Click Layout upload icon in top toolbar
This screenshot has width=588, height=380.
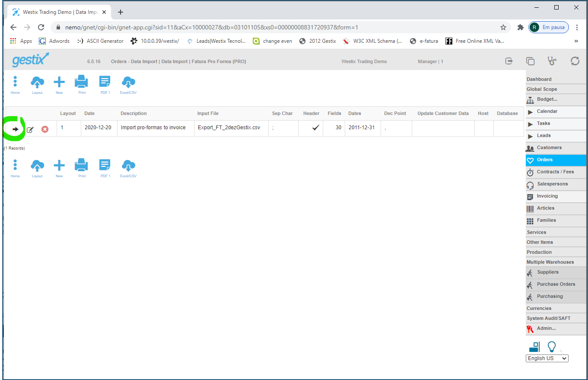[37, 85]
